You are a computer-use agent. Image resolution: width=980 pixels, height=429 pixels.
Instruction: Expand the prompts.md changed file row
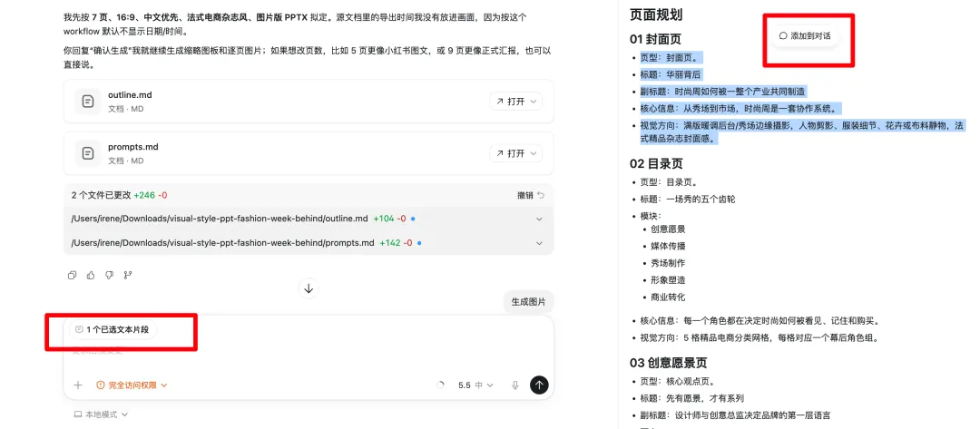539,243
